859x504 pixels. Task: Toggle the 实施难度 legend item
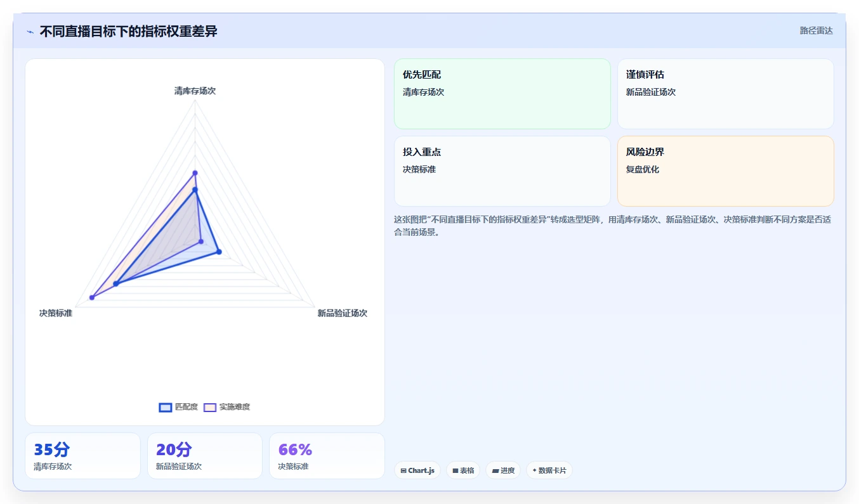[x=226, y=407]
